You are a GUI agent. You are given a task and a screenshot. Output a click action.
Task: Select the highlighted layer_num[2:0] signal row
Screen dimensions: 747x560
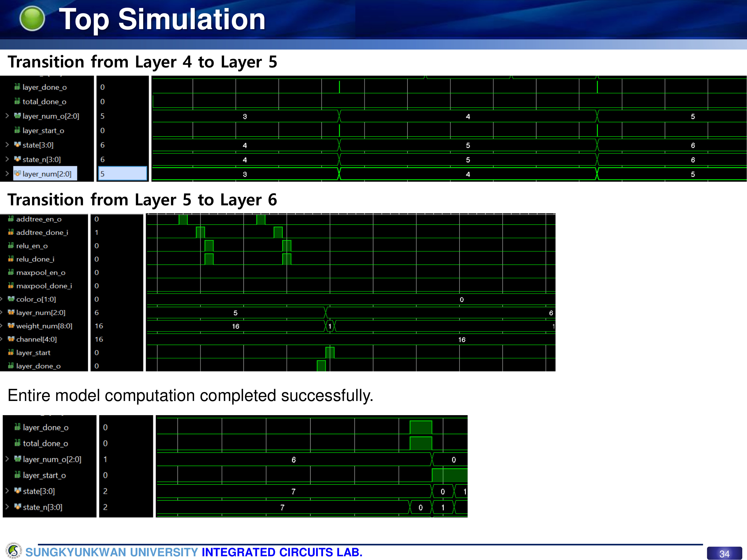[x=45, y=173]
